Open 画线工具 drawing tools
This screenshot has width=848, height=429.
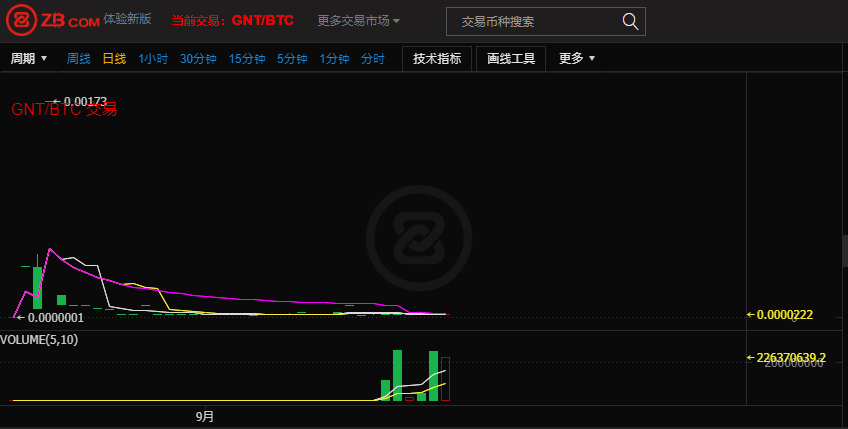[511, 58]
